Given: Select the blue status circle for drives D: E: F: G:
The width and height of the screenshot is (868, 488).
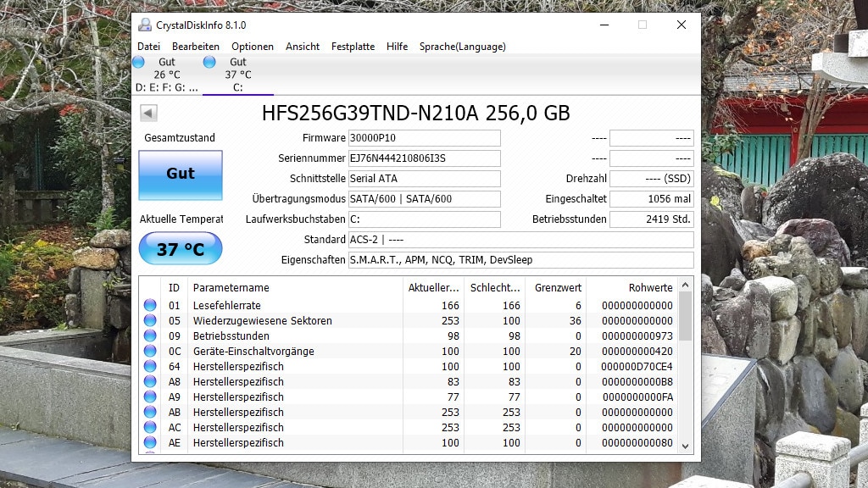Looking at the screenshot, I should tap(138, 62).
